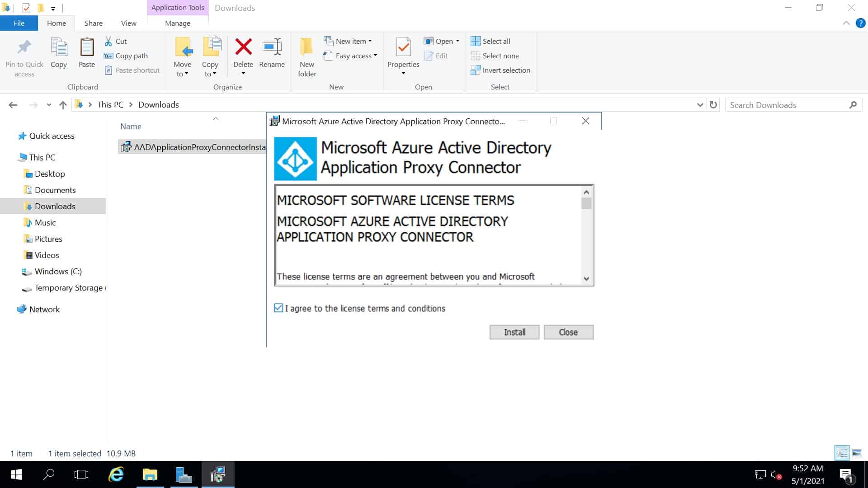The width and height of the screenshot is (868, 488).
Task: Click the license text scrollbar thumb
Action: tap(586, 203)
